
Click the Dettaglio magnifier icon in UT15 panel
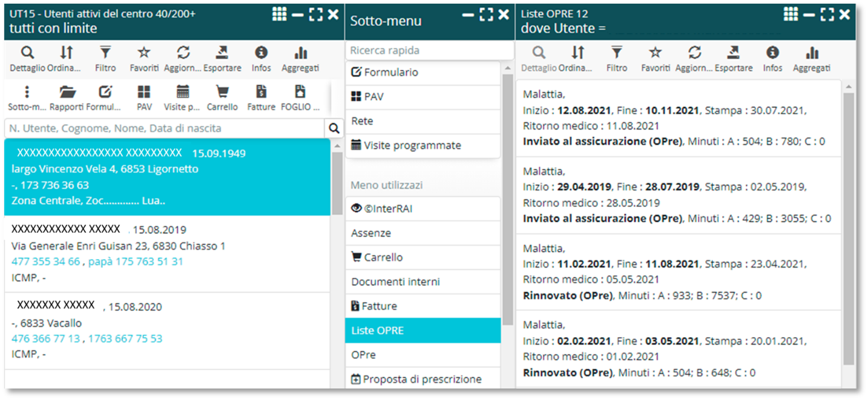(x=27, y=53)
